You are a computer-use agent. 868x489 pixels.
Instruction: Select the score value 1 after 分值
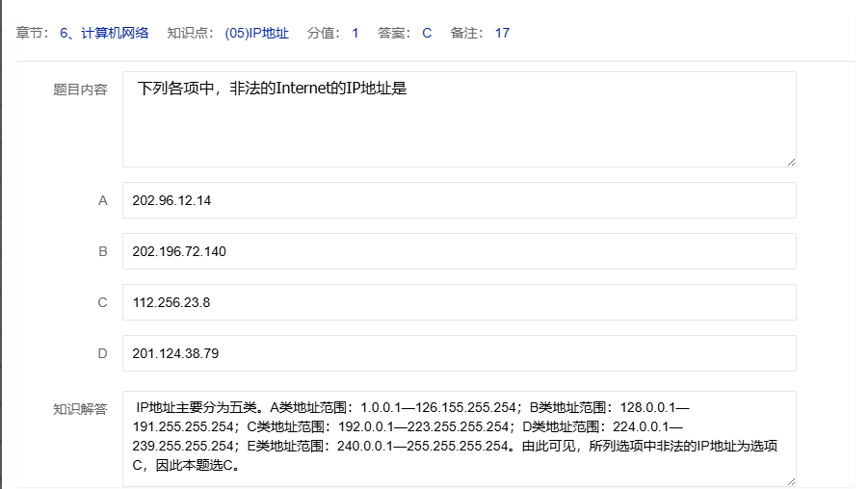click(355, 33)
